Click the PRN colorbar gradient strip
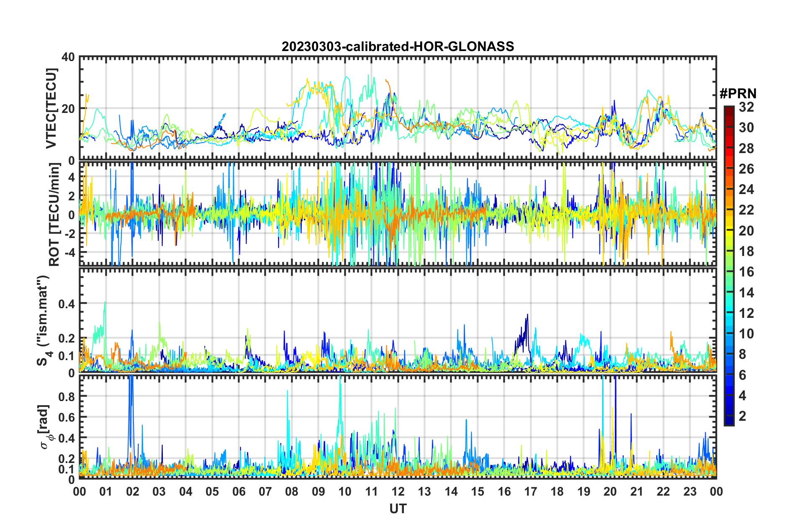 coord(729,266)
